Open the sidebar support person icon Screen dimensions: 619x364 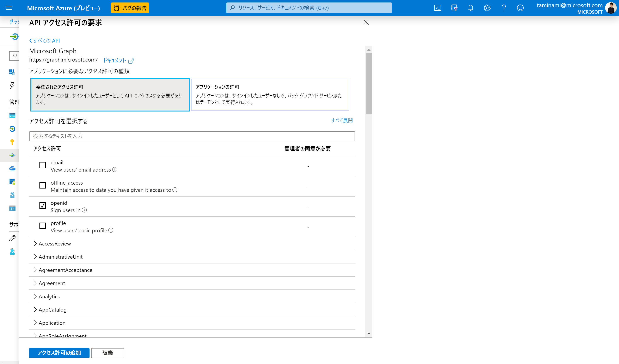coord(12,251)
